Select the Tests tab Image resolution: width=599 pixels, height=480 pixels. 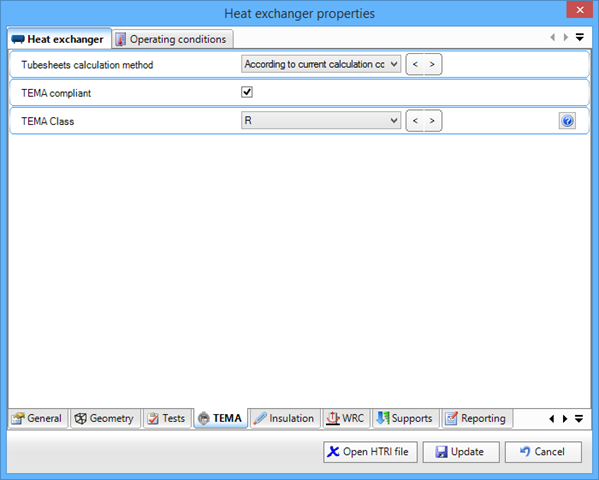point(167,418)
